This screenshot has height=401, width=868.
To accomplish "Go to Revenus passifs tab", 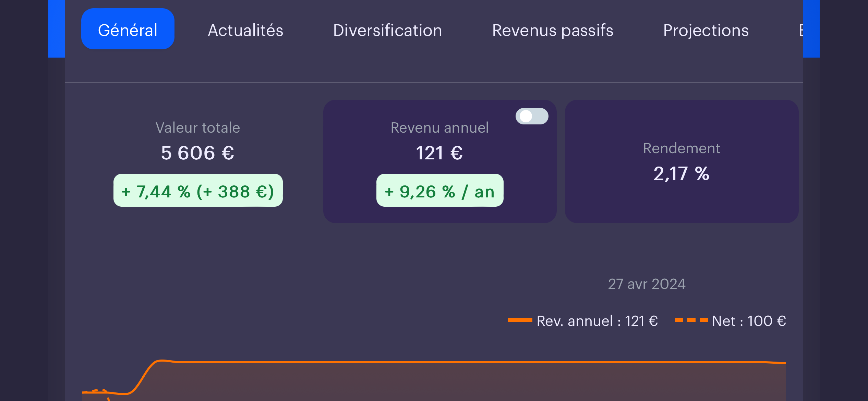I will [x=553, y=30].
